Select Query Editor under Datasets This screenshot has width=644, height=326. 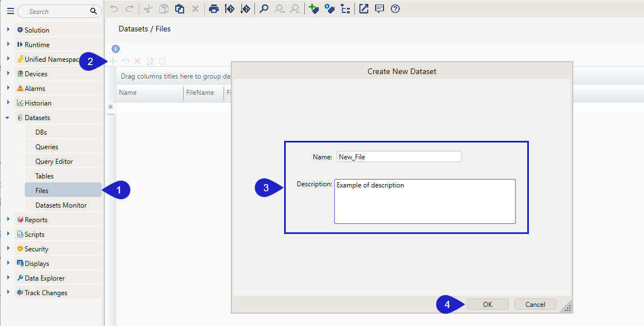pos(54,162)
